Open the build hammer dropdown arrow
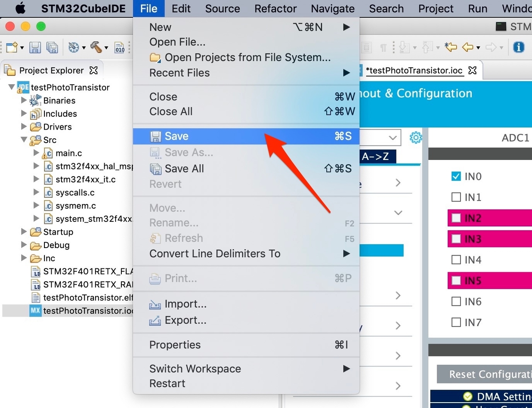532x408 pixels. pos(106,48)
